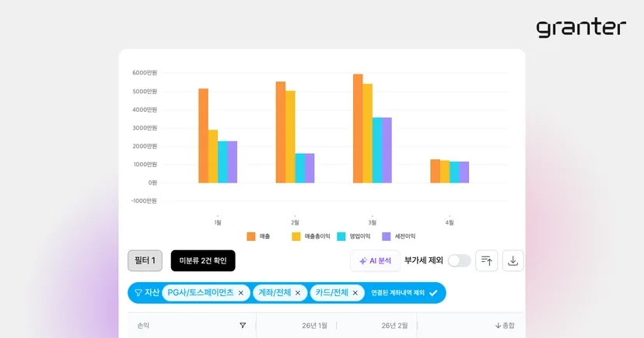This screenshot has width=644, height=338.
Task: Toggle the 매출총이익 legend swatch
Action: (x=296, y=236)
